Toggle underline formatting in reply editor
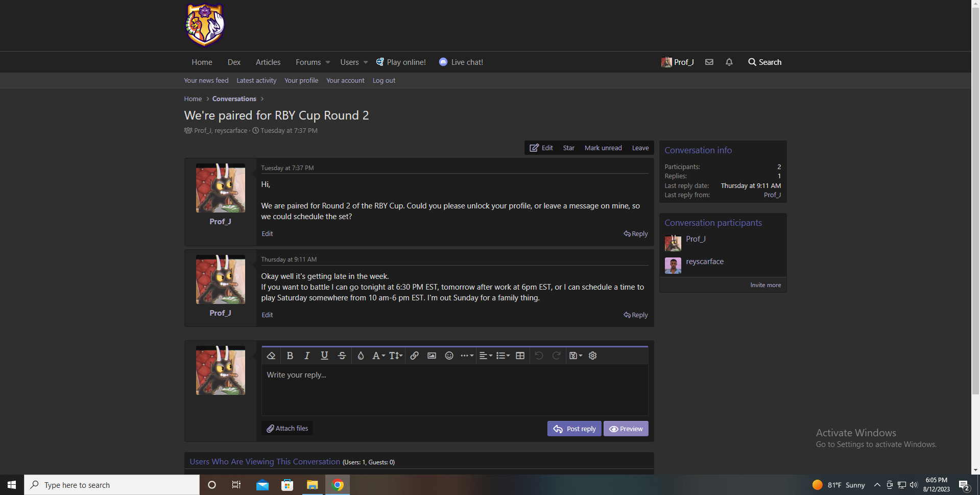The image size is (980, 495). click(324, 356)
